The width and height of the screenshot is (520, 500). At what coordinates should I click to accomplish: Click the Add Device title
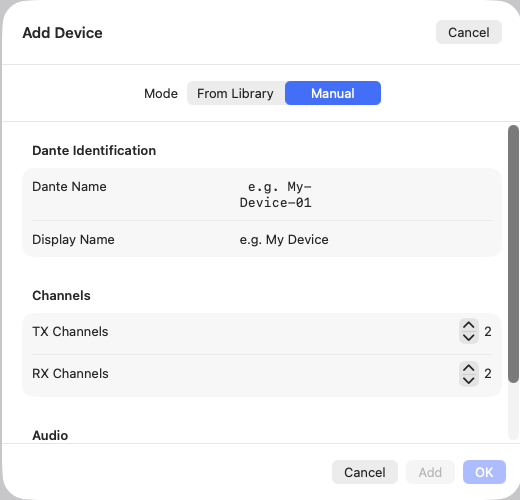tap(62, 33)
